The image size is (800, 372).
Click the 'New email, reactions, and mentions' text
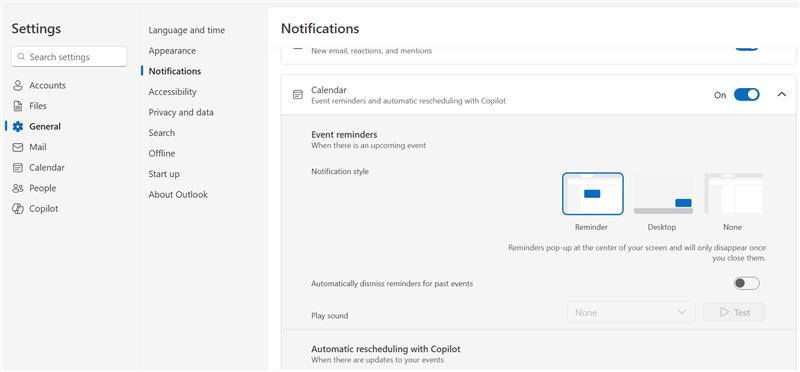tap(371, 51)
